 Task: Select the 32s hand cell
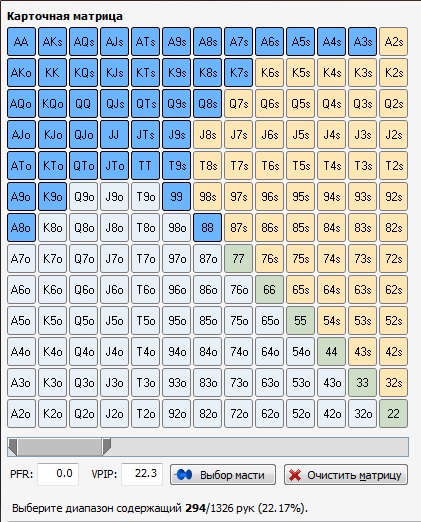point(393,383)
